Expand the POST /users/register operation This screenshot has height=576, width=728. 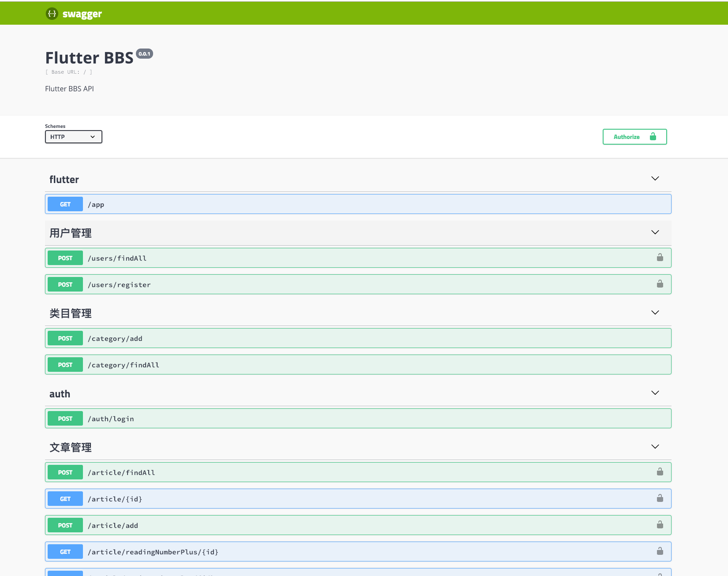[x=358, y=284]
